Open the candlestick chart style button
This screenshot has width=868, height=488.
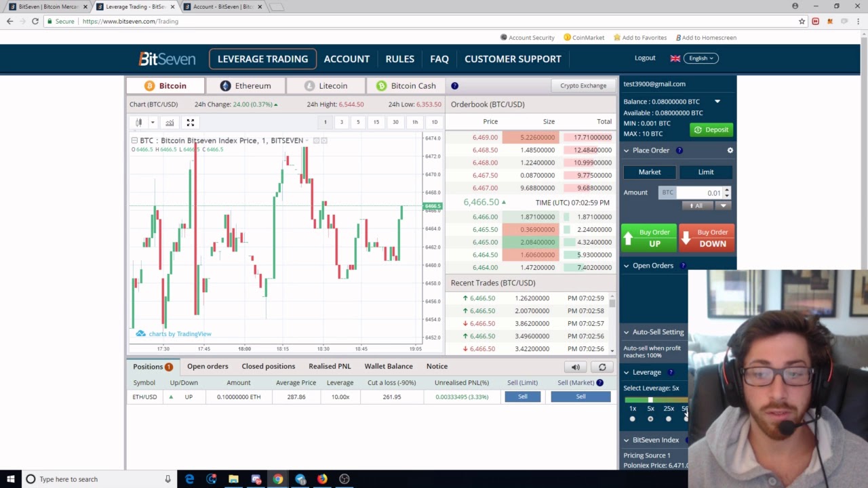(x=139, y=122)
